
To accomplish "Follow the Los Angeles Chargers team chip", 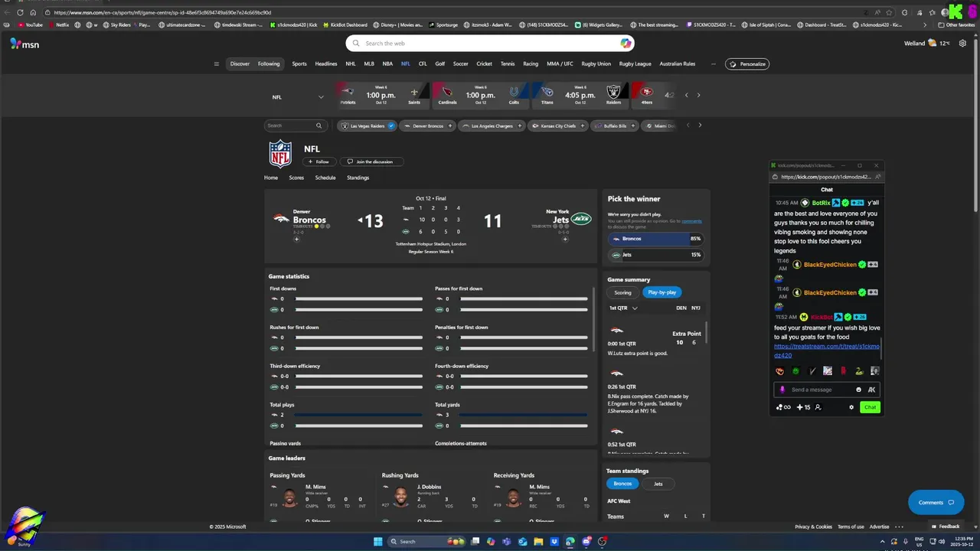I will coord(491,126).
